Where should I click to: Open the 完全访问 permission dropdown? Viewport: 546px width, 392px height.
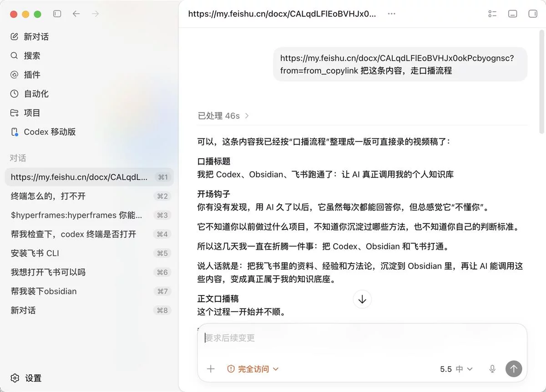[253, 369]
